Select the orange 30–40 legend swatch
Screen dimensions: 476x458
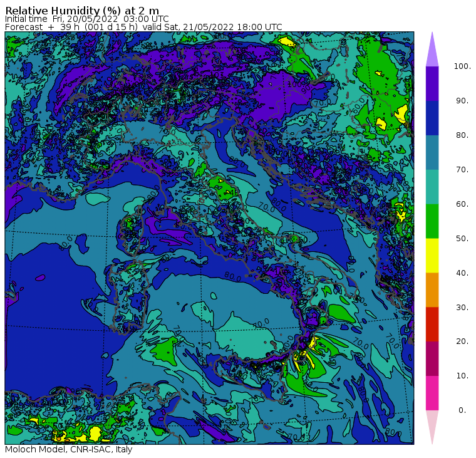432,290
